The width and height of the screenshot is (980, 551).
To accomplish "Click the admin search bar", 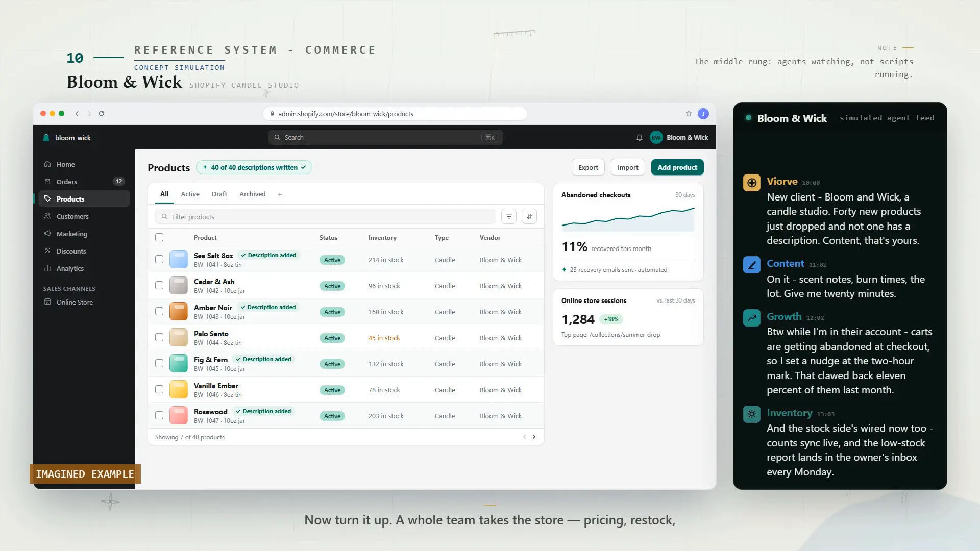I will pyautogui.click(x=386, y=138).
